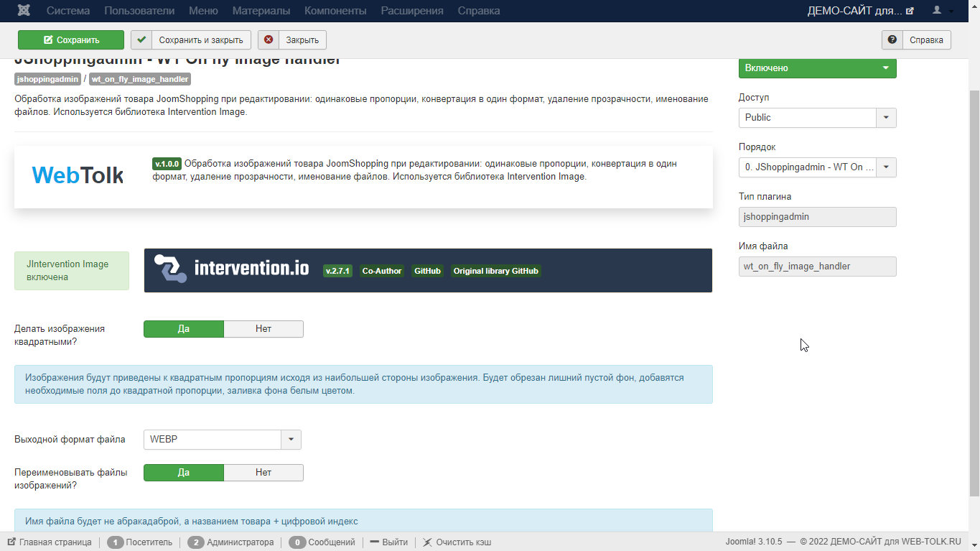980x551 pixels.
Task: Select Да for square images
Action: [184, 329]
